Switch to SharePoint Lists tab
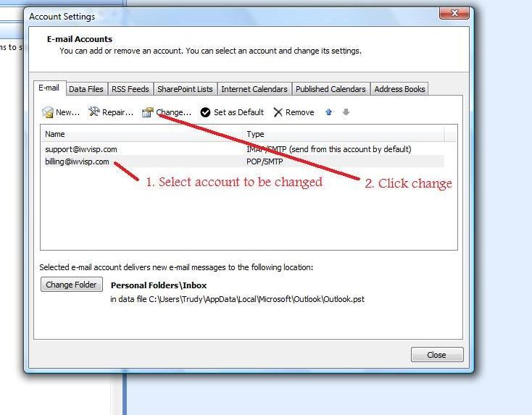The height and width of the screenshot is (415, 532). point(185,89)
